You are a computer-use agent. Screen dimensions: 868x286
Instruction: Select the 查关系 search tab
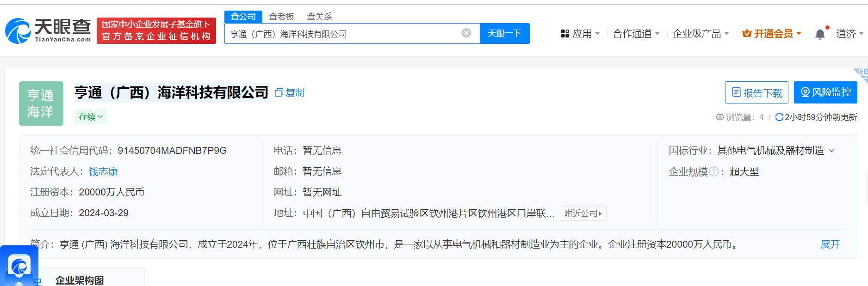(319, 17)
